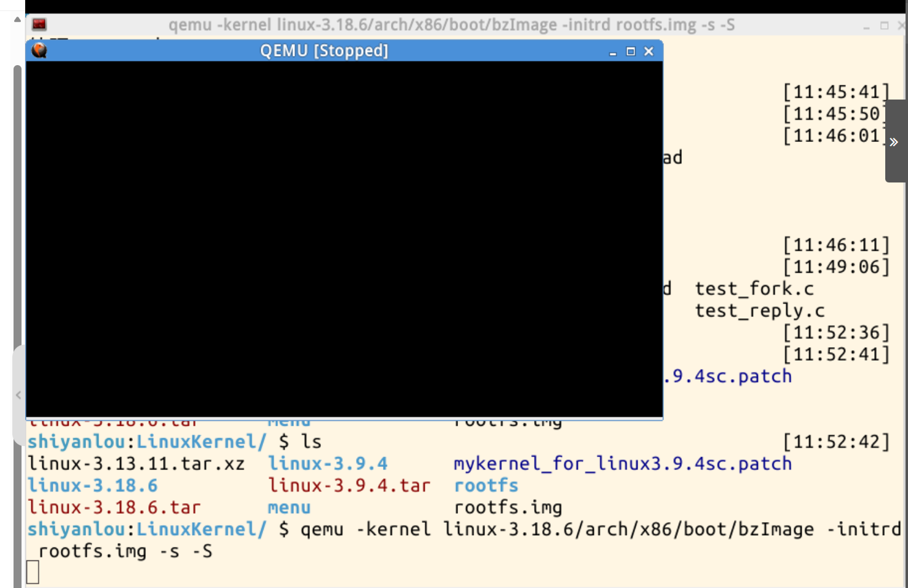Click test_fork.c in the terminal output
Image resolution: width=908 pixels, height=588 pixels.
(x=754, y=289)
